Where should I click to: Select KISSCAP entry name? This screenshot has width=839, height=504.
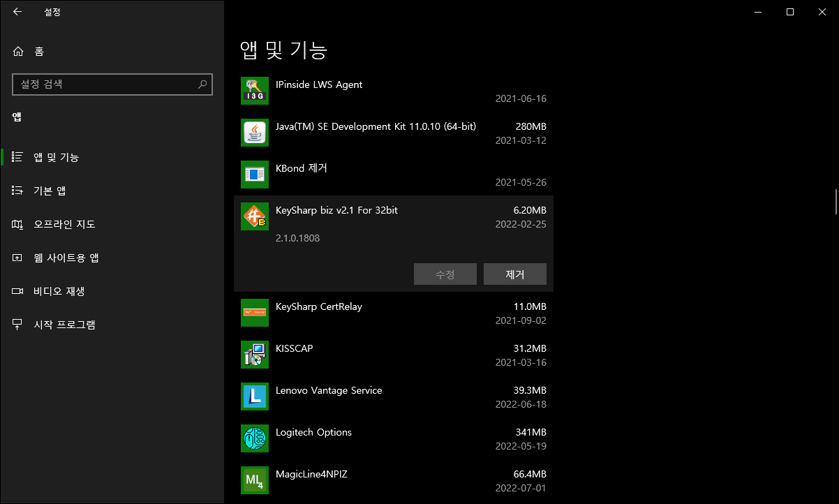[x=295, y=348]
